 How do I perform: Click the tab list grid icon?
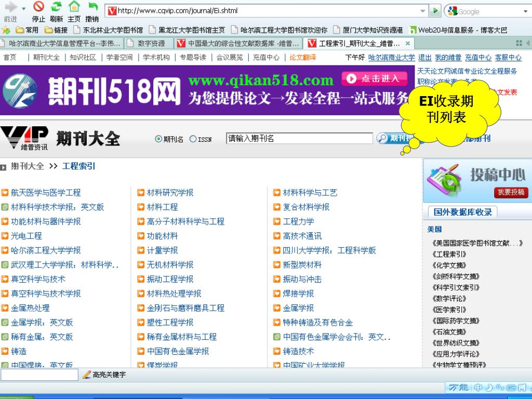[x=519, y=43]
